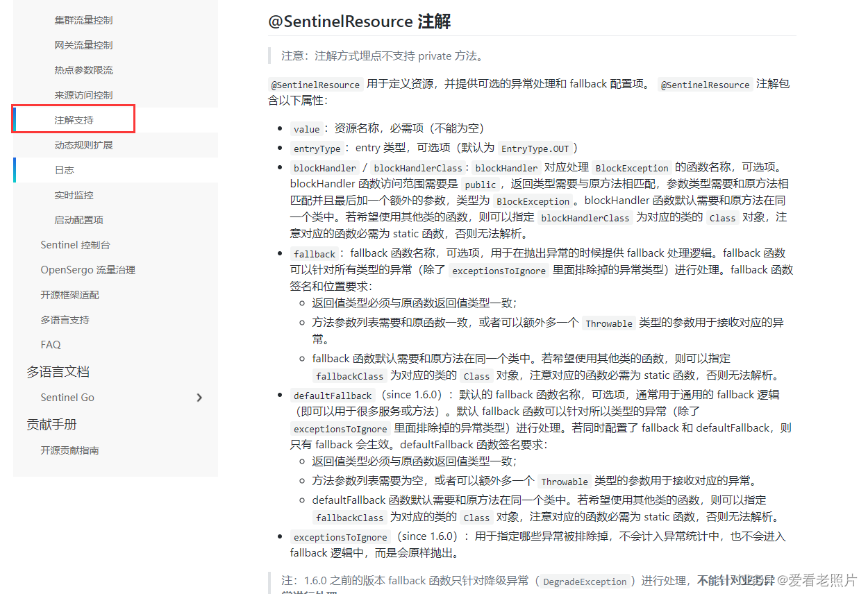This screenshot has height=594, width=868.
Task: Open 日志 sidebar item
Action: [x=64, y=170]
